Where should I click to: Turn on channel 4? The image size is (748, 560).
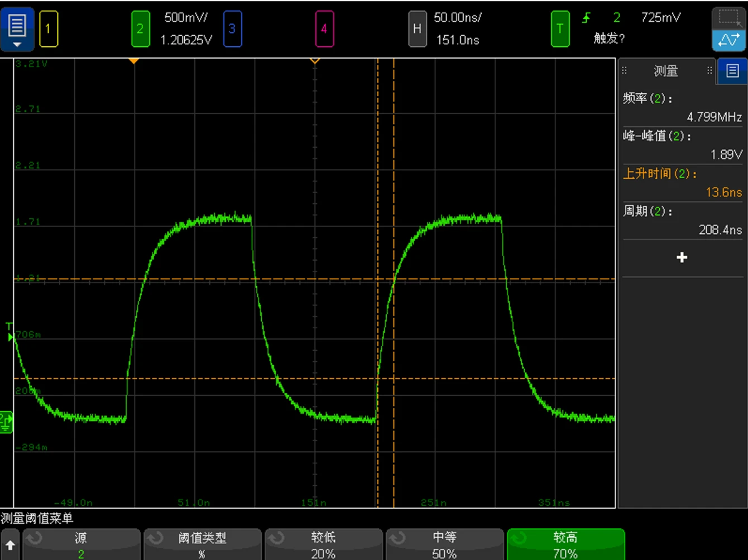pos(324,28)
